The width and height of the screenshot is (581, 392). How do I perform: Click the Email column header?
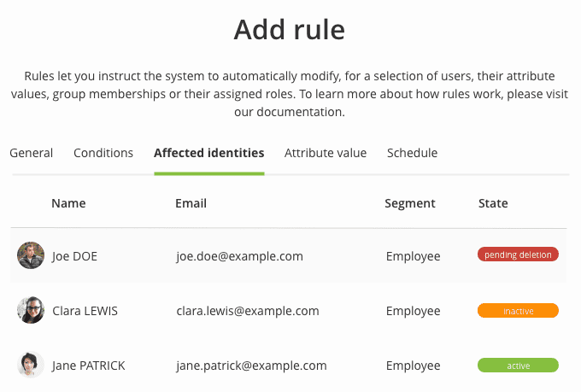click(191, 203)
